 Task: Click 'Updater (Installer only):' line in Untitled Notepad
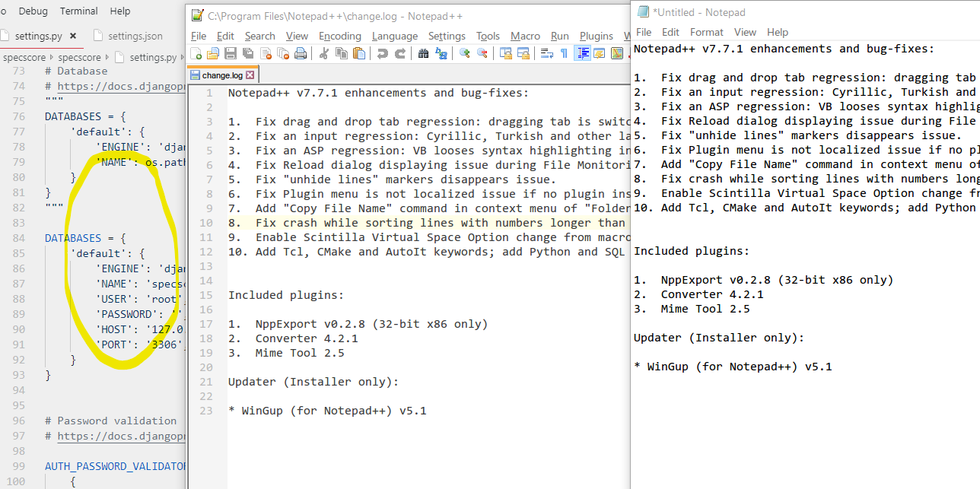(x=719, y=338)
